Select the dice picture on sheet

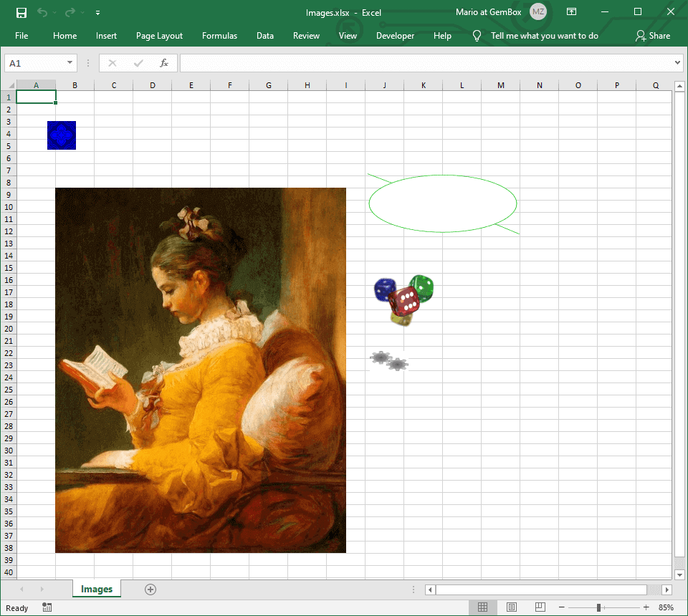[x=404, y=300]
